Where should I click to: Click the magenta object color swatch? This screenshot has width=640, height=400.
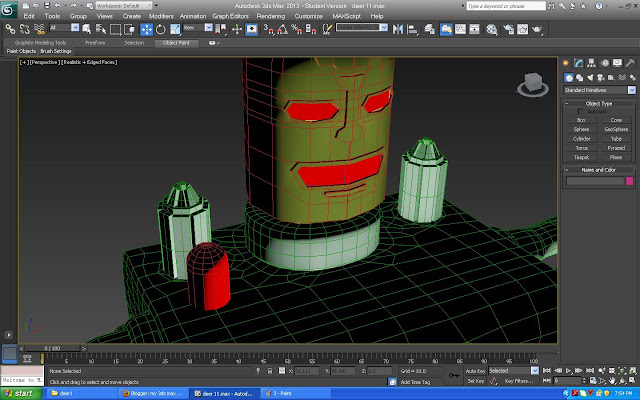coord(630,181)
